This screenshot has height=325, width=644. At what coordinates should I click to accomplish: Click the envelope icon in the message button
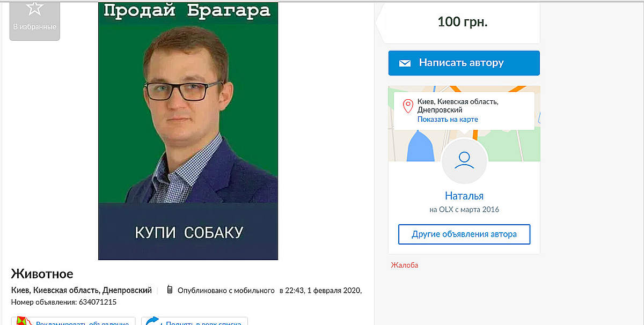point(405,63)
